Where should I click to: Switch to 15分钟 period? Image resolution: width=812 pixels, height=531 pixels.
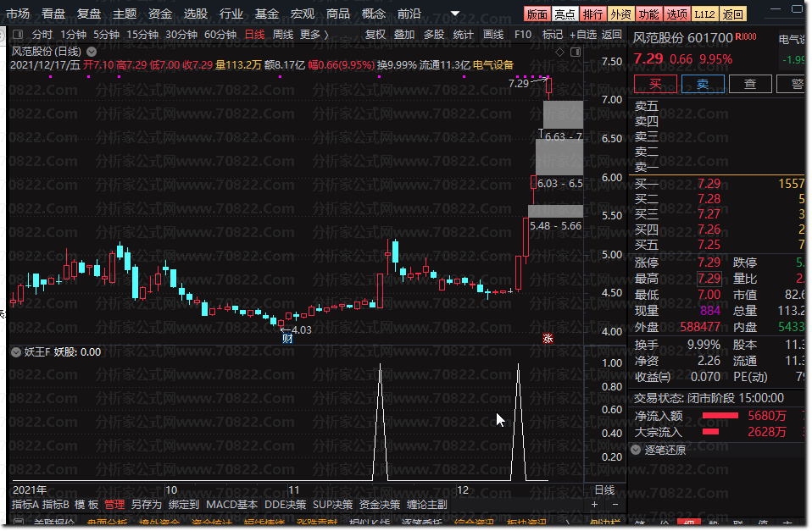(x=142, y=35)
